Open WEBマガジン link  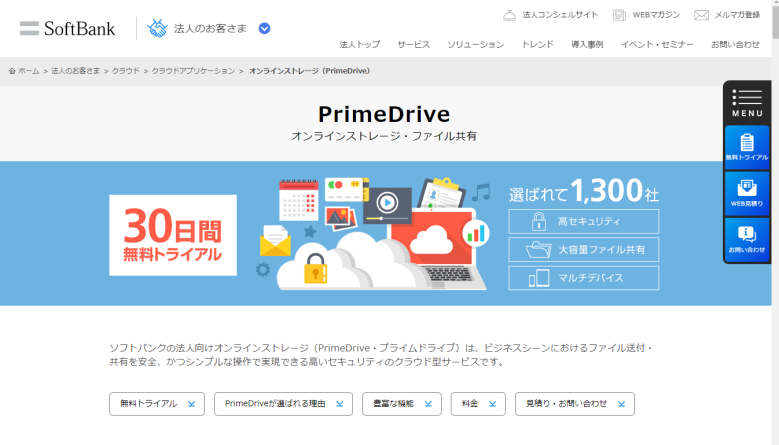click(656, 15)
